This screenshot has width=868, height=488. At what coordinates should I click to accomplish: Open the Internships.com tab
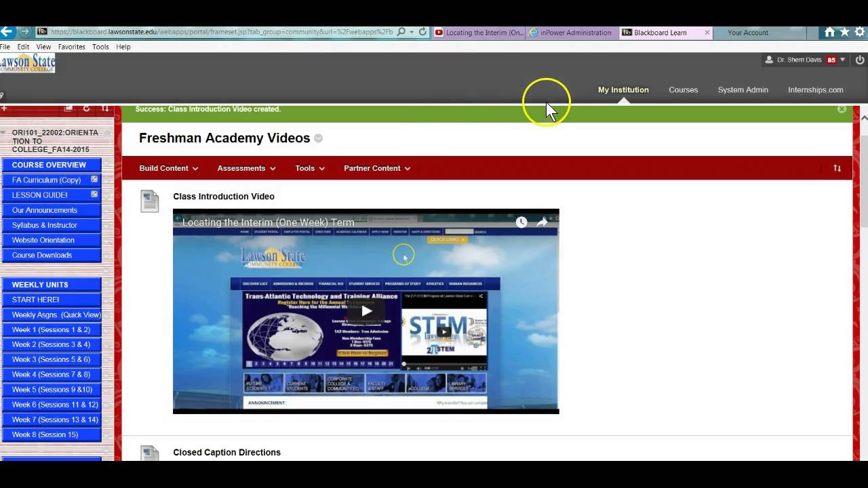click(x=815, y=89)
